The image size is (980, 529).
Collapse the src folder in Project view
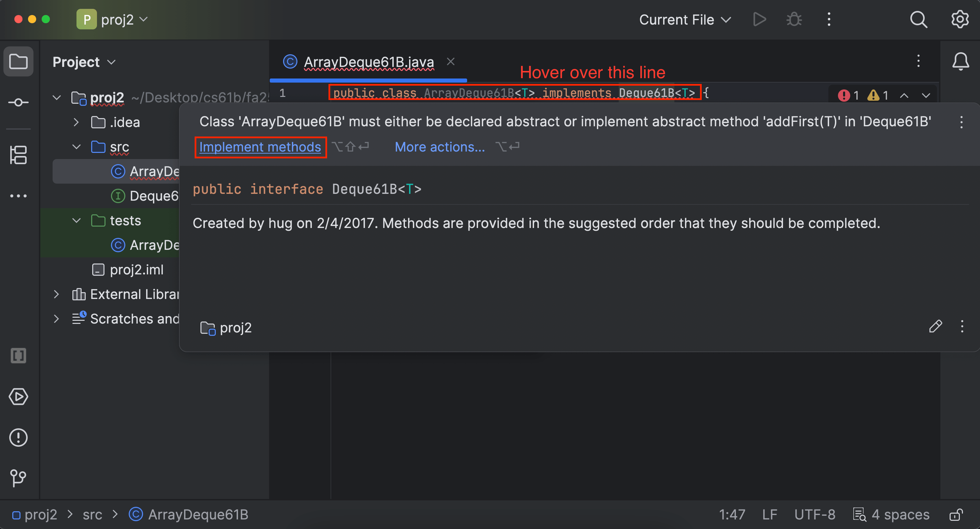pyautogui.click(x=76, y=147)
